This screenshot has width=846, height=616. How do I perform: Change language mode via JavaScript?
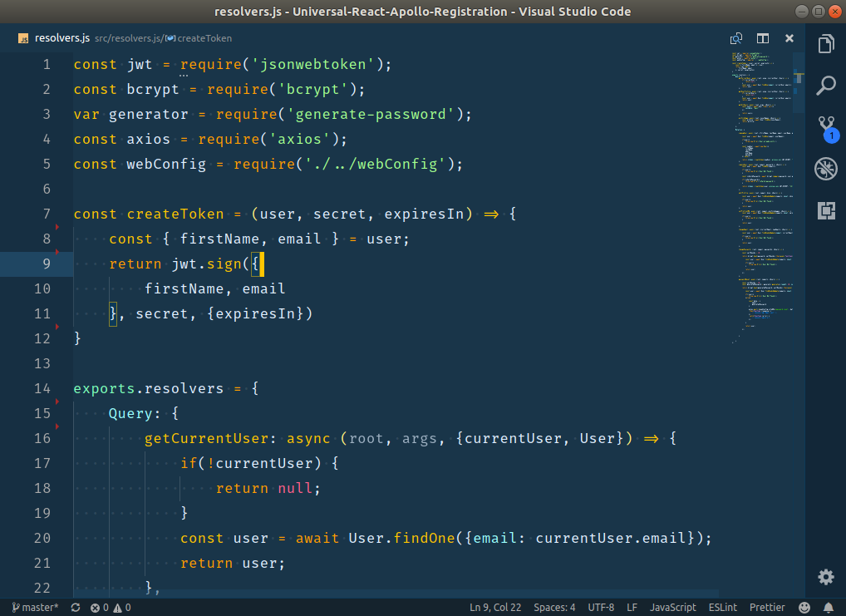click(673, 608)
